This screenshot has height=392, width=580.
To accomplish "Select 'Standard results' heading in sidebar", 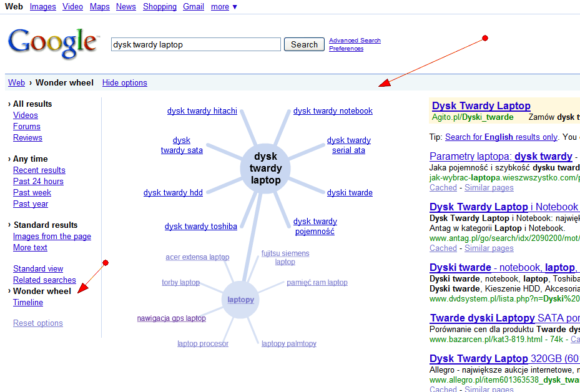I will click(x=46, y=225).
